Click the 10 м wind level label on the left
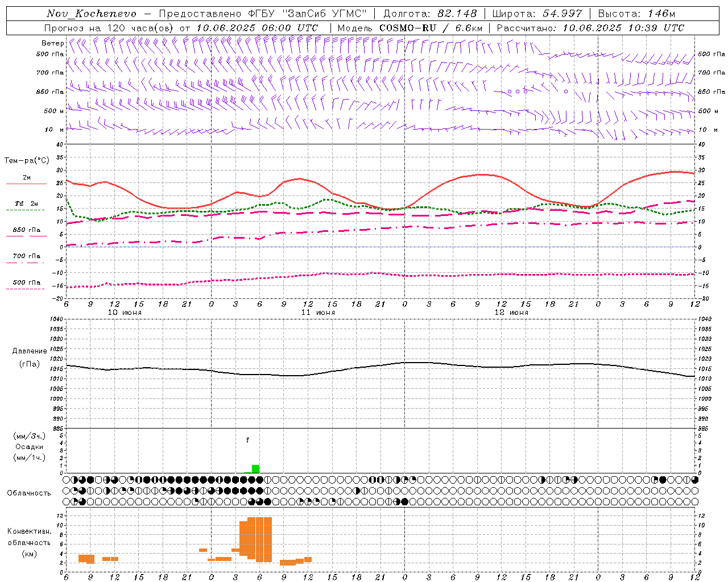 coord(54,130)
